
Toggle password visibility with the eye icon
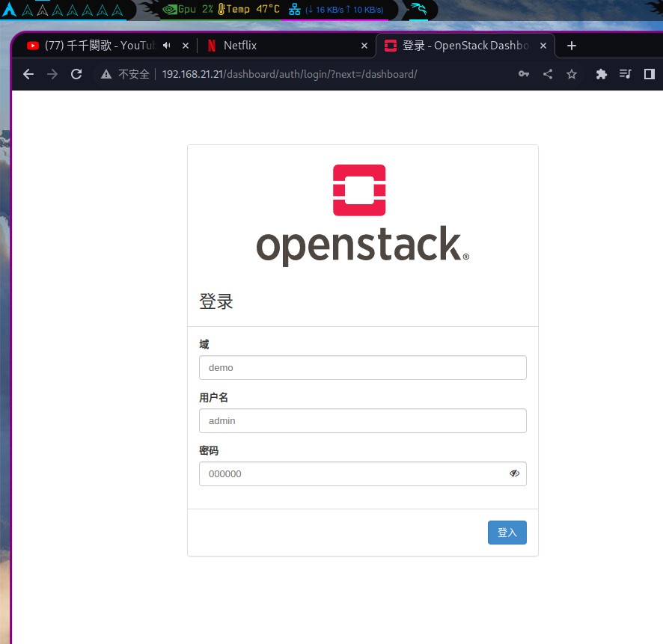(x=514, y=473)
